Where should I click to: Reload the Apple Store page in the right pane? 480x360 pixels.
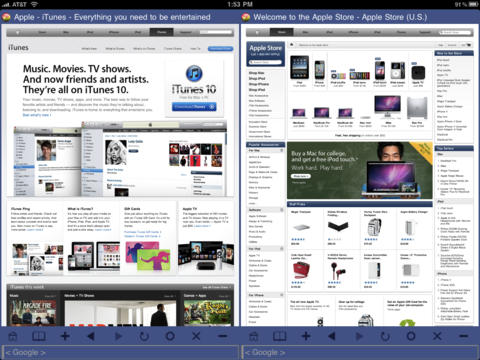(x=385, y=336)
